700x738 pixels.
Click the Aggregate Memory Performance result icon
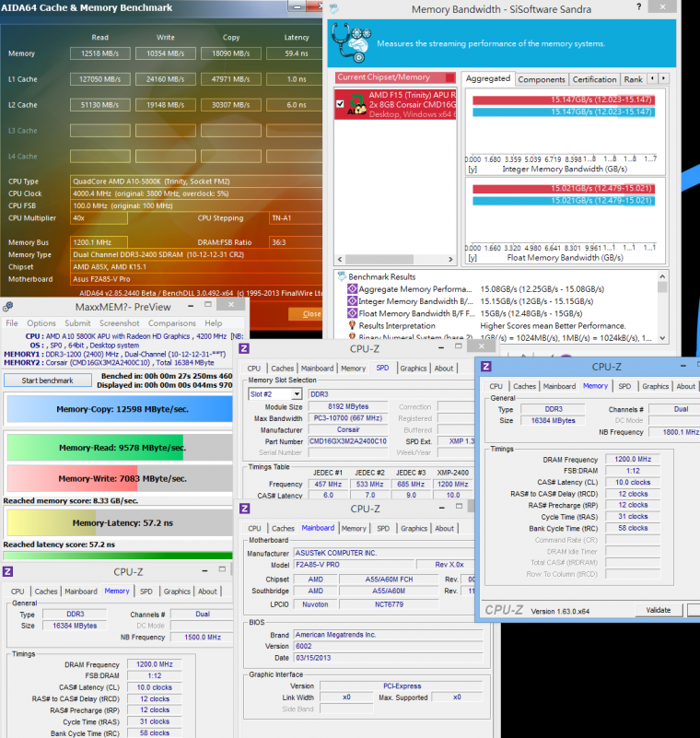click(352, 289)
